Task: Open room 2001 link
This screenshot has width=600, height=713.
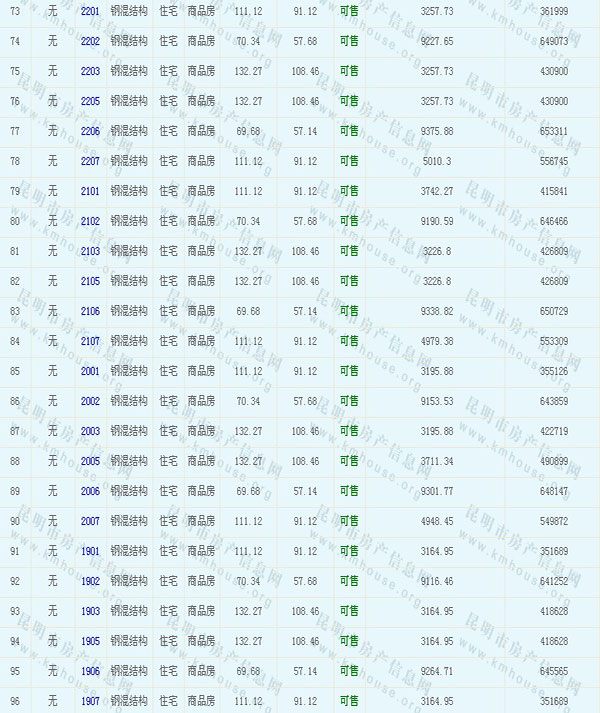Action: pyautogui.click(x=90, y=371)
